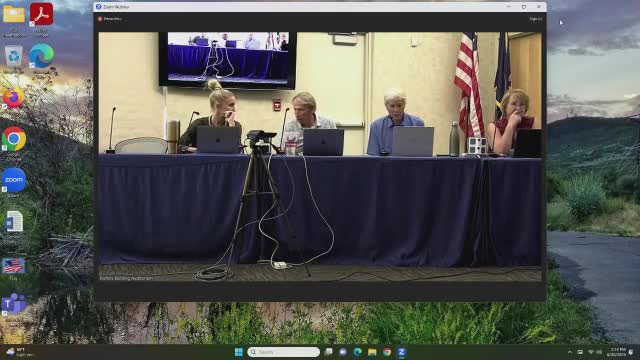Switch to Zoom via taskbar icon
The width and height of the screenshot is (640, 360).
pos(402,352)
